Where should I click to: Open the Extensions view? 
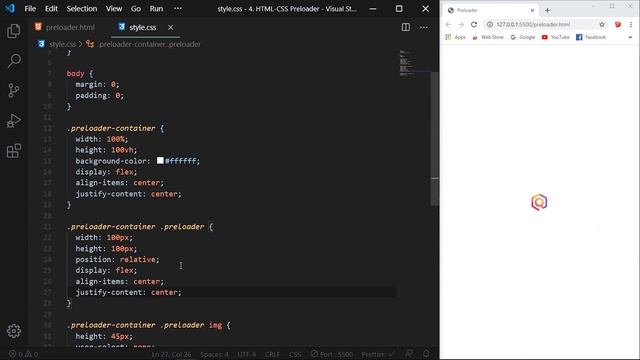click(14, 151)
